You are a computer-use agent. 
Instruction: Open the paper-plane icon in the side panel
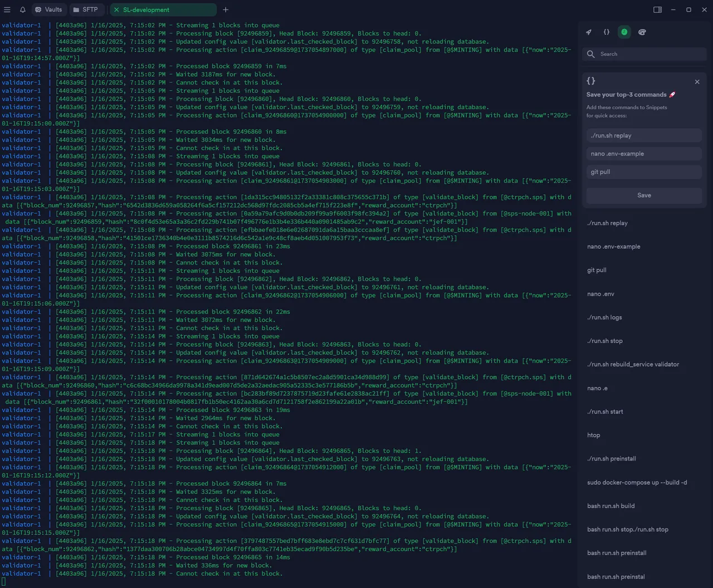click(589, 32)
